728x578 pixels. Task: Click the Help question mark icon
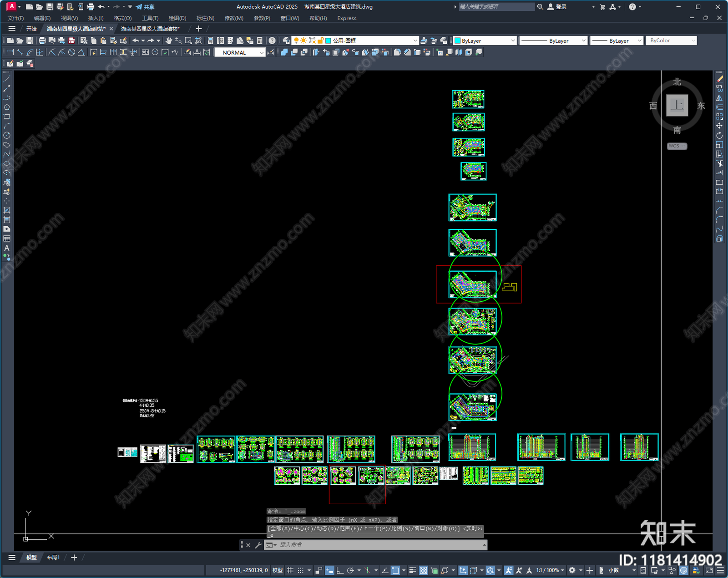[x=272, y=41]
